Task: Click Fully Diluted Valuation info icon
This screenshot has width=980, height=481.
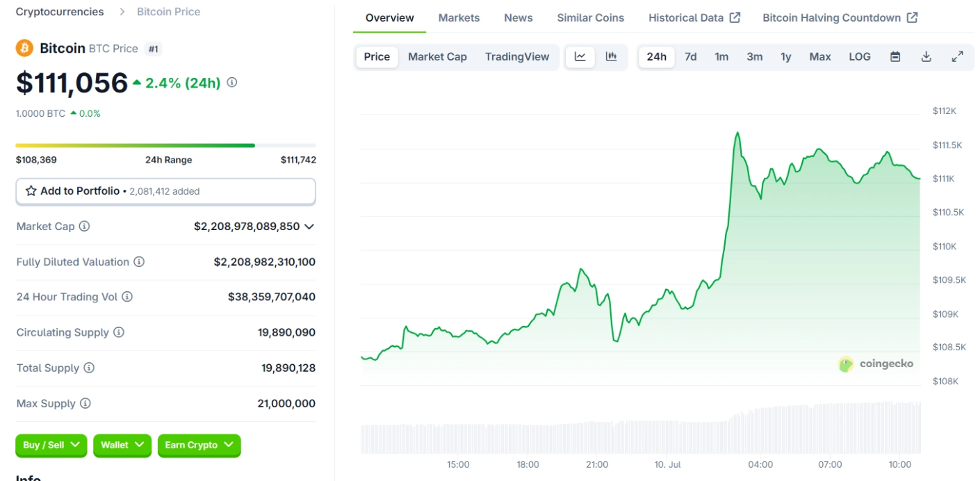Action: [139, 261]
